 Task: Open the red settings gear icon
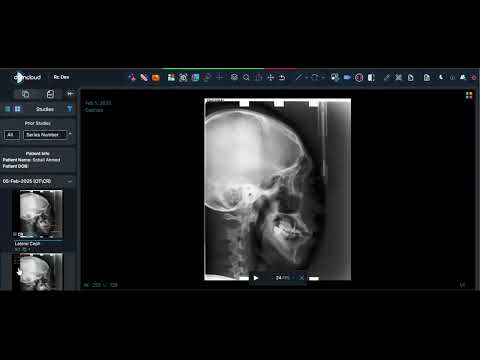[474, 77]
